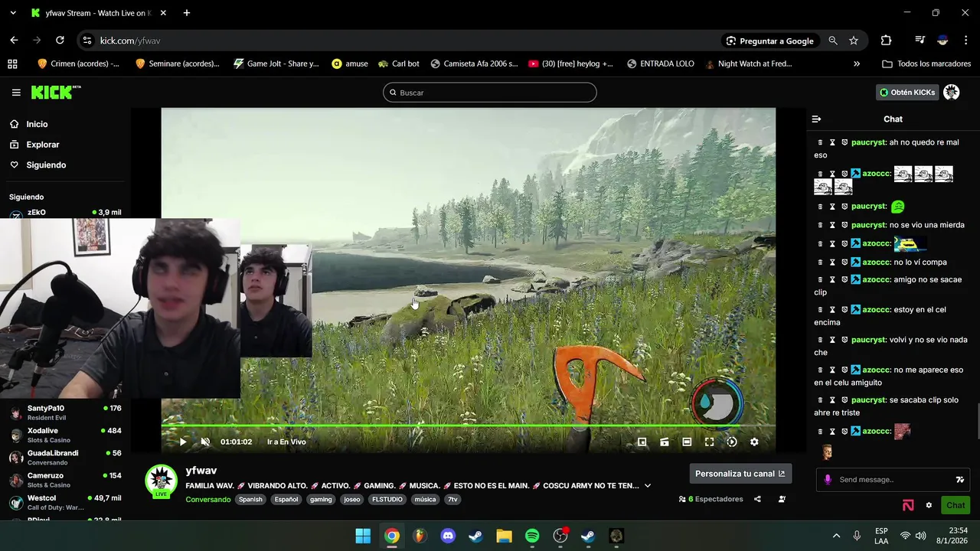Toggle the taskbar microphone status icon
Viewport: 980px width, 551px height.
857,536
